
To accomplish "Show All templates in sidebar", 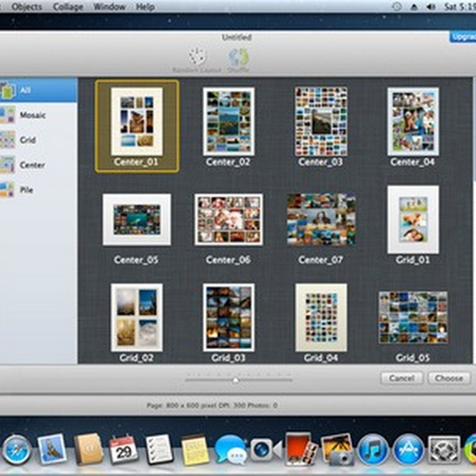I will point(25,90).
